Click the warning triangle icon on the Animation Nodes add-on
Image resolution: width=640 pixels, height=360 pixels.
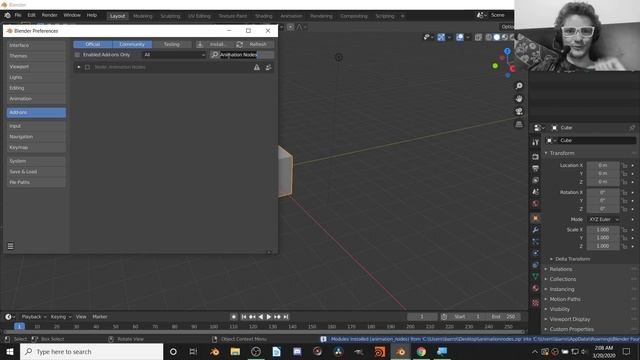coord(256,67)
